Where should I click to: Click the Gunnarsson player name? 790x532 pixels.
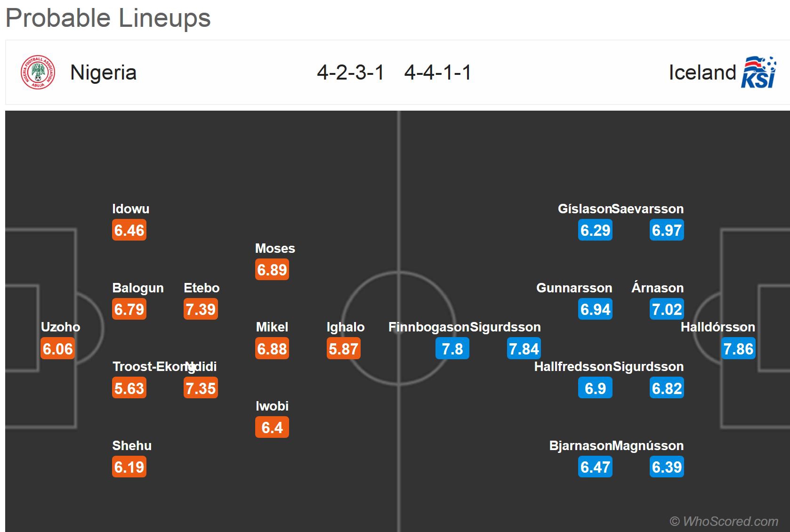[x=574, y=288]
